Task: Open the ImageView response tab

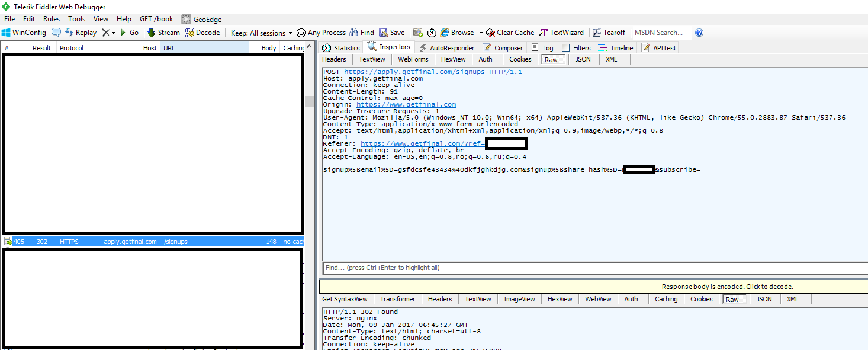Action: pyautogui.click(x=519, y=299)
